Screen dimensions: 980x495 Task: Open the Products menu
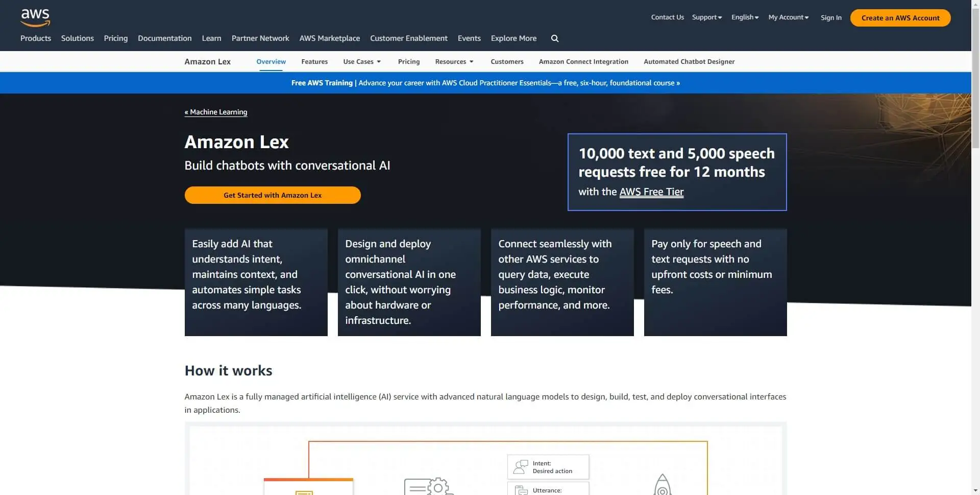[x=36, y=38]
